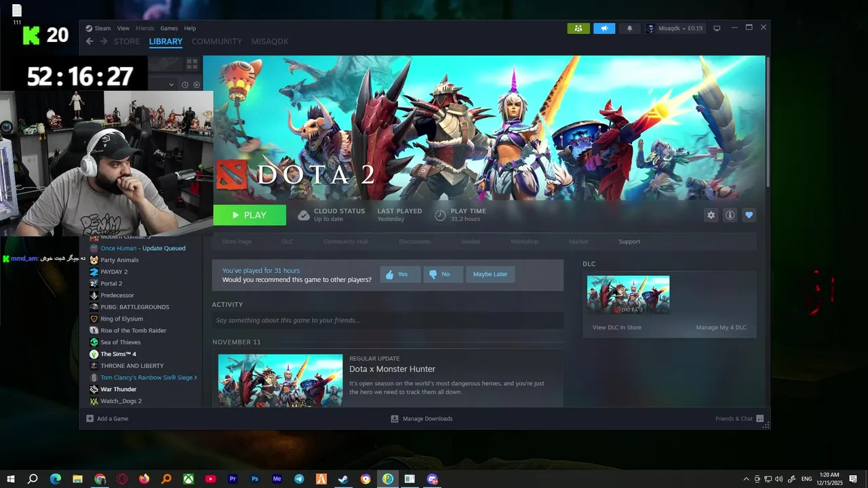Open Dota 2 Support tab

(629, 242)
